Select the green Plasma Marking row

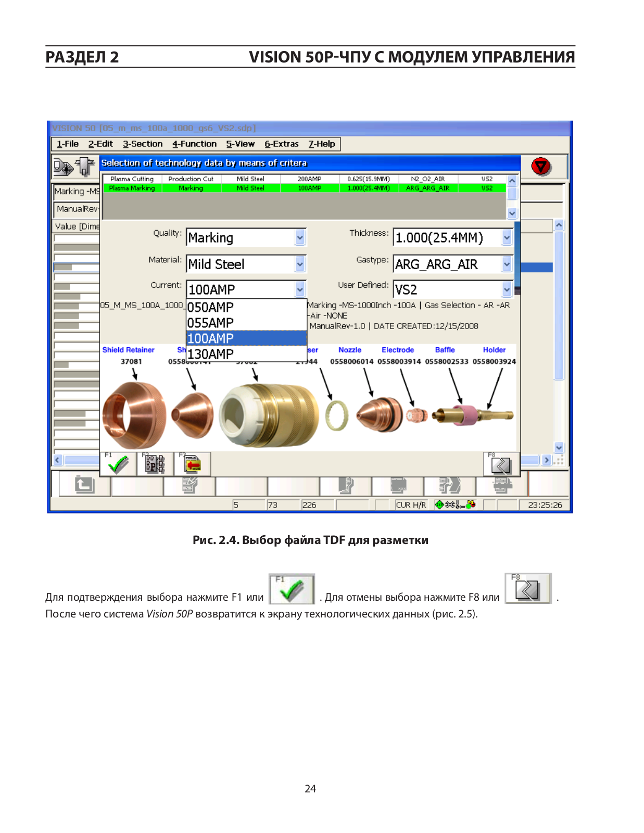(304, 188)
